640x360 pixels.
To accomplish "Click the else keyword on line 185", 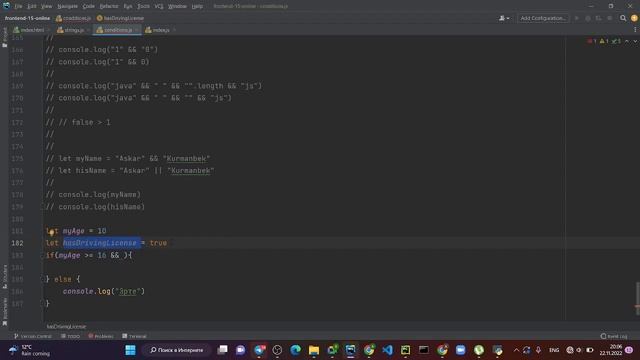I will [62, 279].
